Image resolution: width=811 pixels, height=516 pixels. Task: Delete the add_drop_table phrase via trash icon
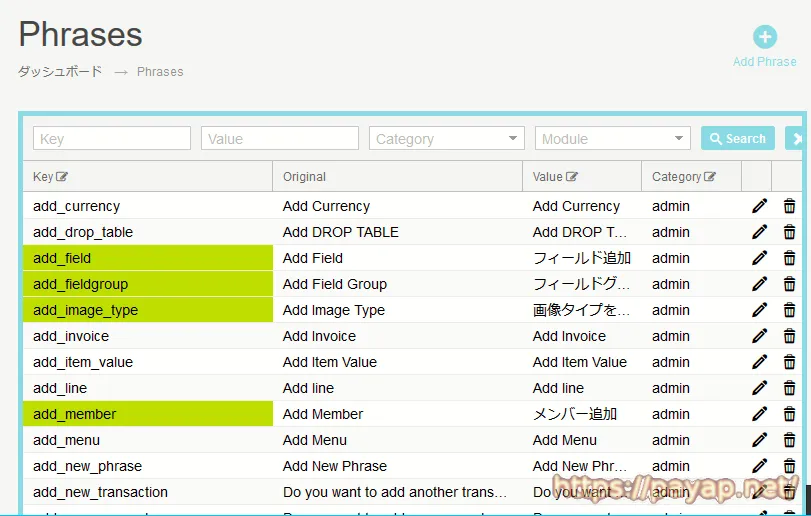coord(790,232)
